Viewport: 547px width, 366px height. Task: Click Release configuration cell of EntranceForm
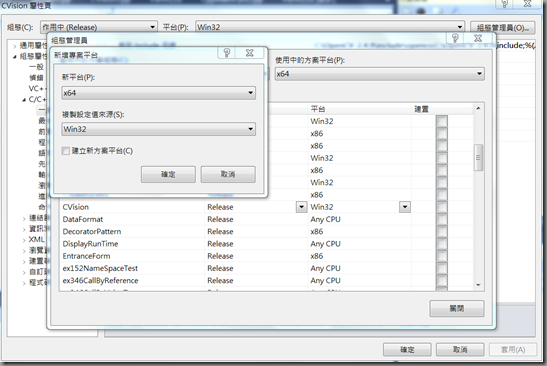point(256,256)
